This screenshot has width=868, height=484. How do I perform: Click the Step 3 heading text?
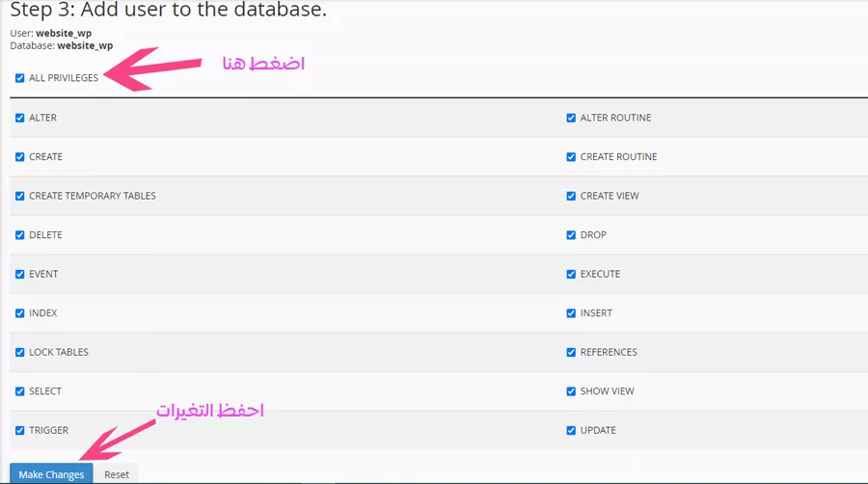click(x=168, y=10)
